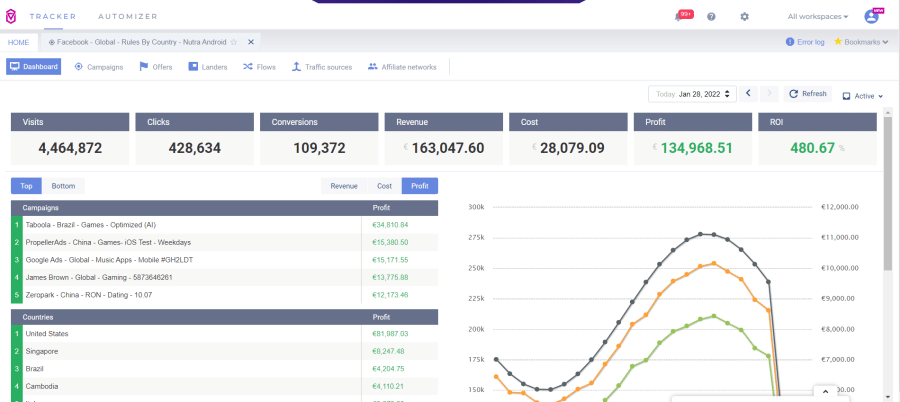Select Zeropark - China - RON - Dating row
The height and width of the screenshot is (402, 900).
click(x=224, y=295)
